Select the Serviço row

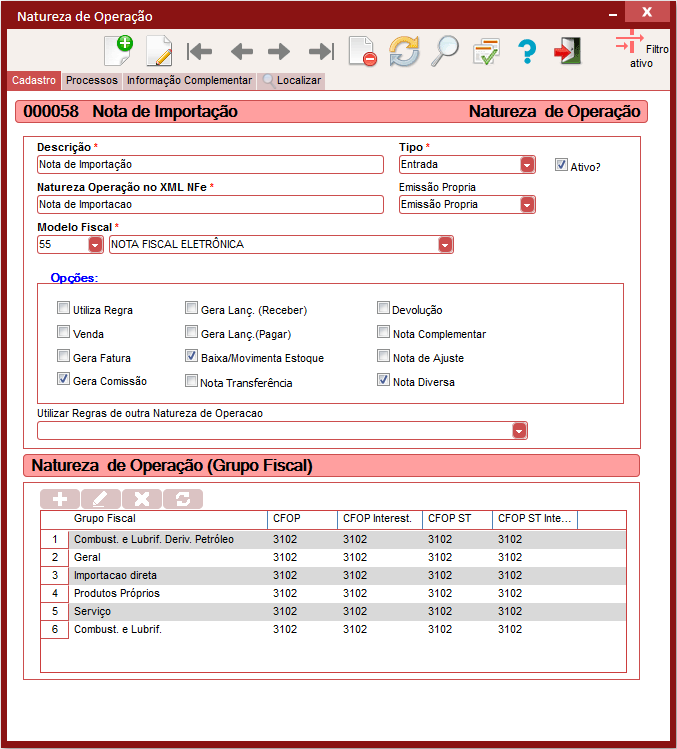click(x=333, y=612)
